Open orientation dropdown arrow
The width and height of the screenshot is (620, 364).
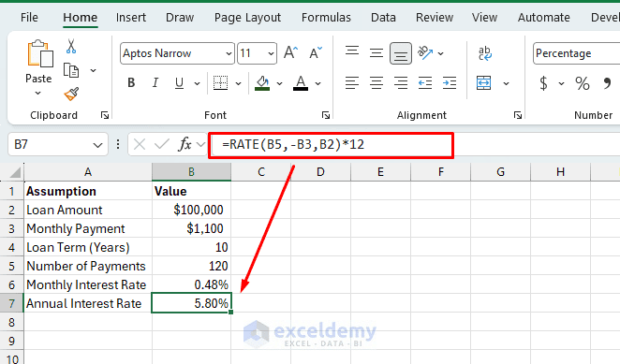(441, 53)
